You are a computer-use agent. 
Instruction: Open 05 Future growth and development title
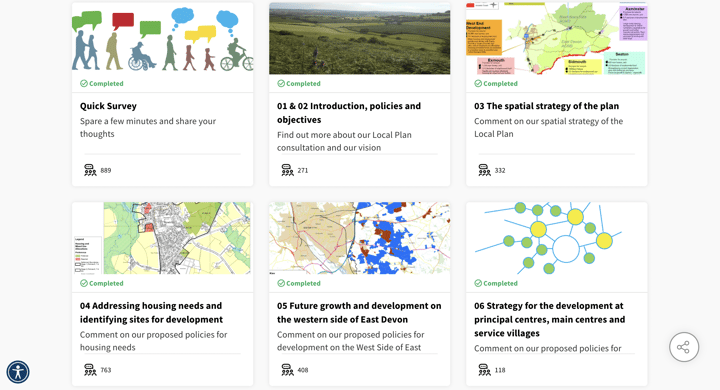pyautogui.click(x=359, y=313)
